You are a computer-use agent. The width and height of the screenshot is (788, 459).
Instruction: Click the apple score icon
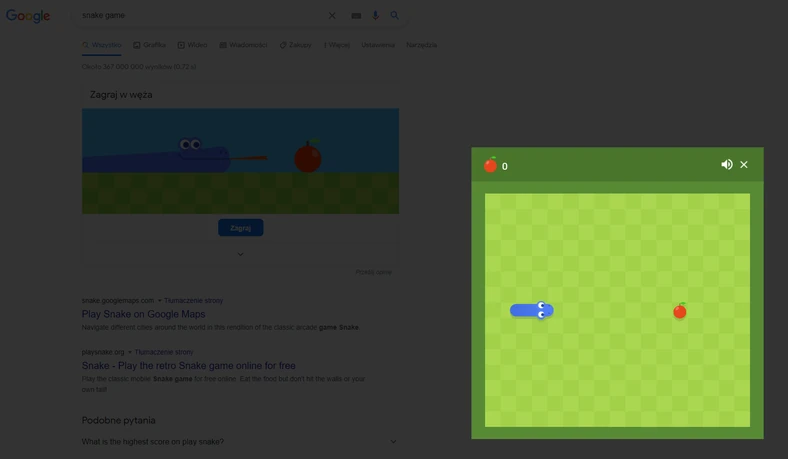(x=490, y=164)
